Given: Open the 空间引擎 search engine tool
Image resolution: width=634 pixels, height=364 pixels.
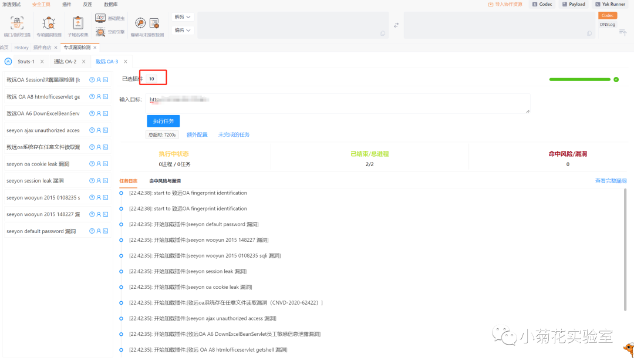Looking at the screenshot, I should (110, 32).
